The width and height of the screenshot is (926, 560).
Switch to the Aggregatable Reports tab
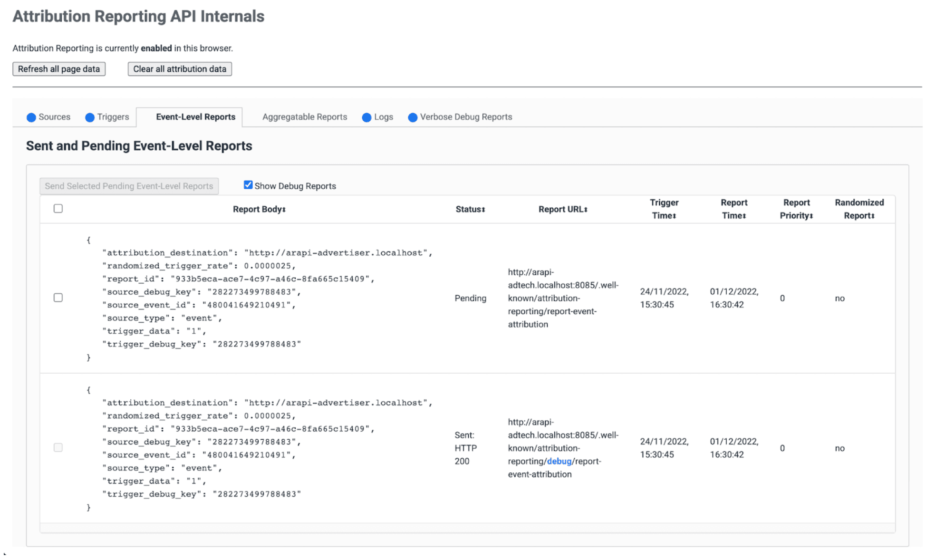304,117
